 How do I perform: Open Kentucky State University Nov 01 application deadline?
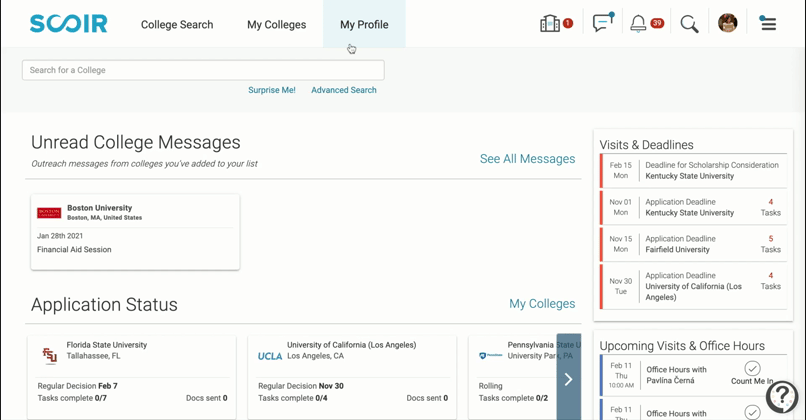[x=693, y=208]
